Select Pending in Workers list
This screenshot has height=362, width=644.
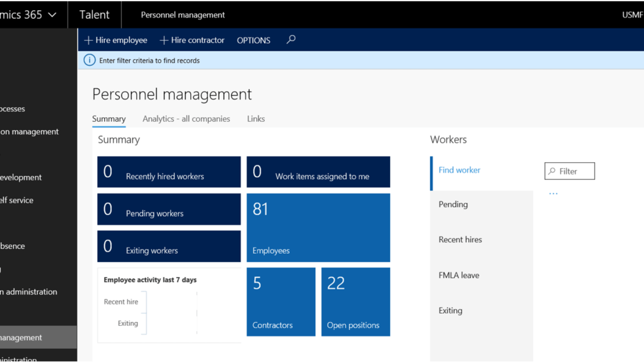click(x=481, y=204)
